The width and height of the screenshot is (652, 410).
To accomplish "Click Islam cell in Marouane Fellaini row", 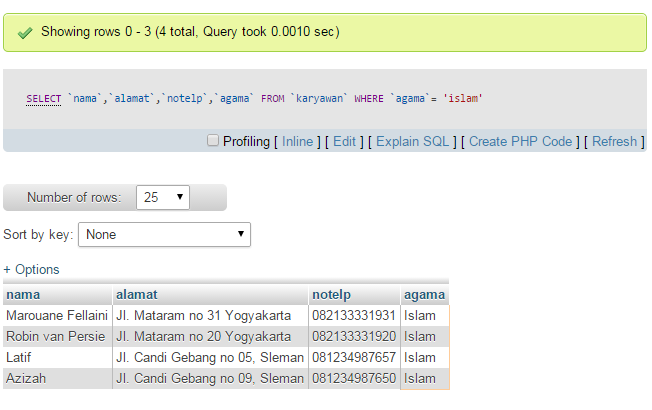I will 425,316.
